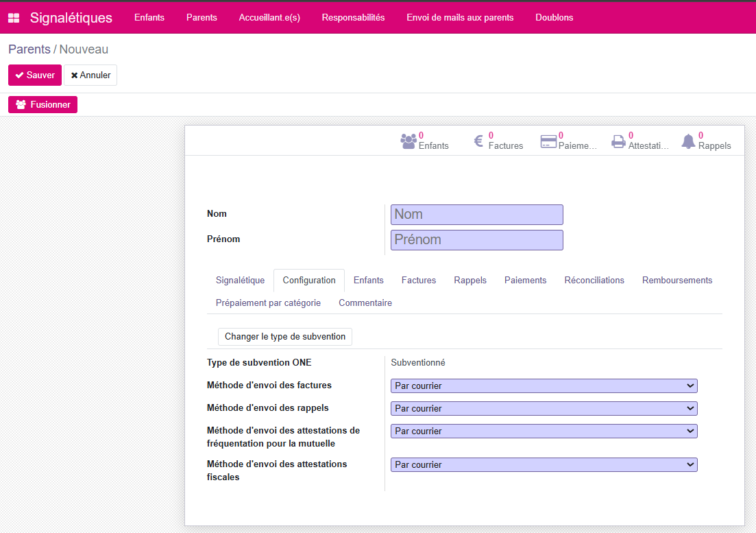This screenshot has width=756, height=533.
Task: Click the Subventionné value text
Action: pyautogui.click(x=418, y=363)
